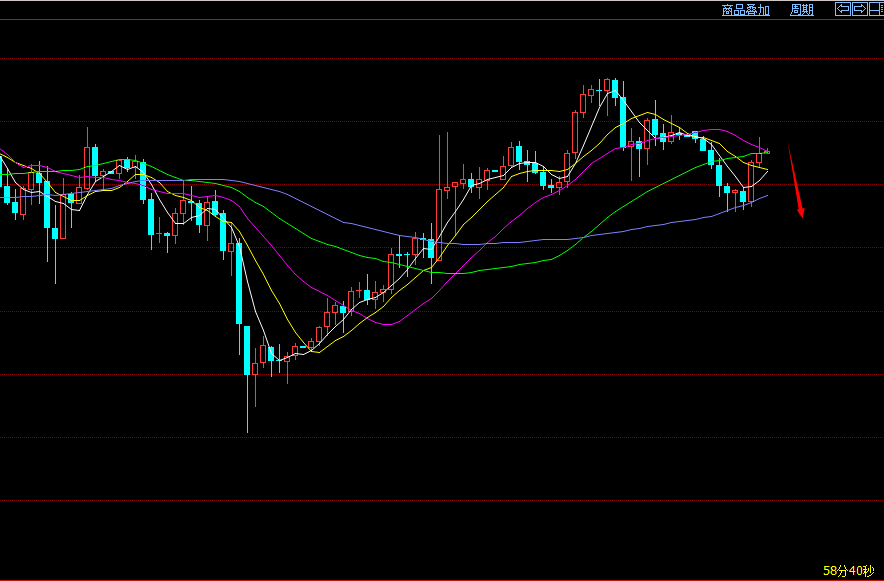Click the second solid red line from top
The width and height of the screenshot is (884, 581).
tap(300, 184)
